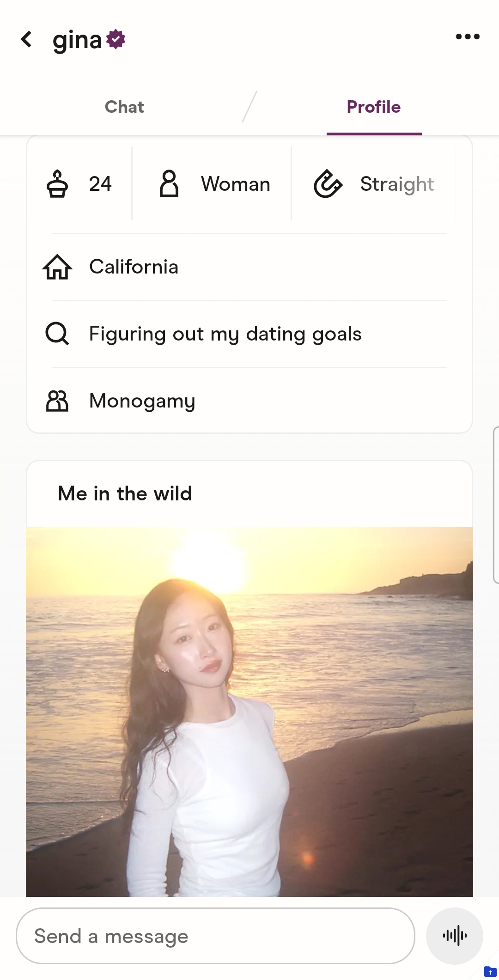This screenshot has width=499, height=980.
Task: Tap Figuring out my dating goals text
Action: [x=225, y=334]
